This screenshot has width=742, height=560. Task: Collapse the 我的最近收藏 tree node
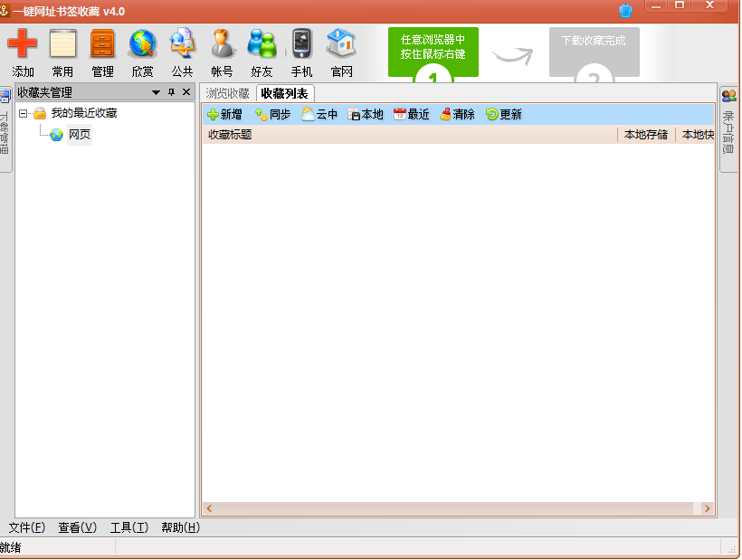24,114
